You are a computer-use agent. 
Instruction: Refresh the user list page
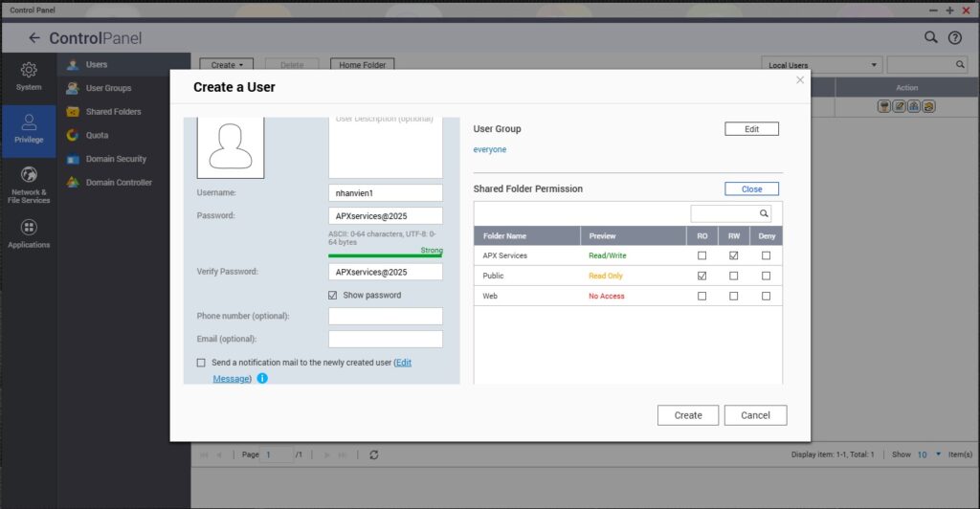pos(374,454)
